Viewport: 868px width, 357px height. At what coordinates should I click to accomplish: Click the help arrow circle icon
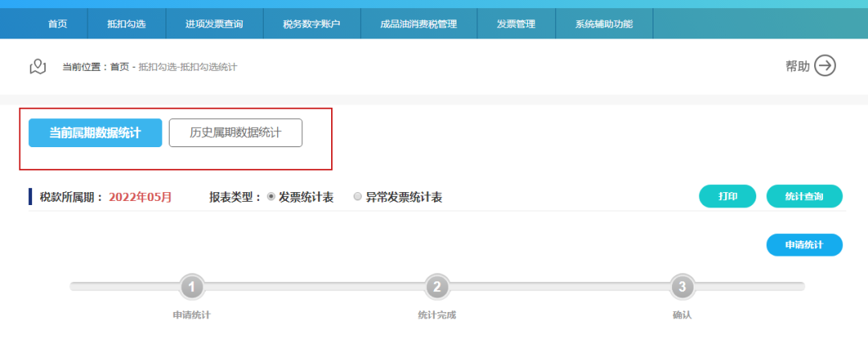(825, 66)
